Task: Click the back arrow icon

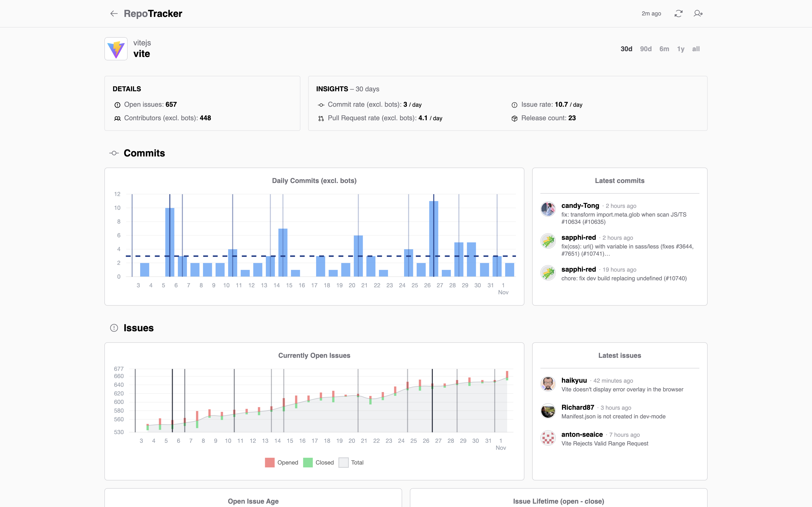Action: point(114,14)
